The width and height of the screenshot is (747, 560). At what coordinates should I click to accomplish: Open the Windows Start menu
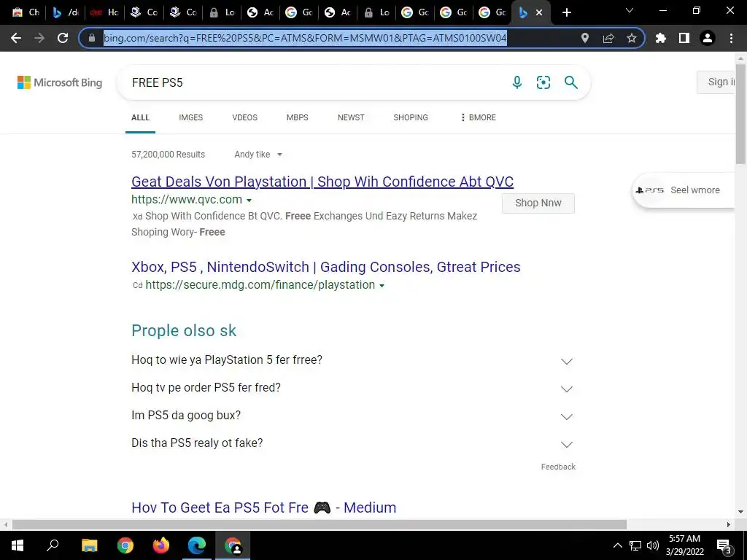18,545
